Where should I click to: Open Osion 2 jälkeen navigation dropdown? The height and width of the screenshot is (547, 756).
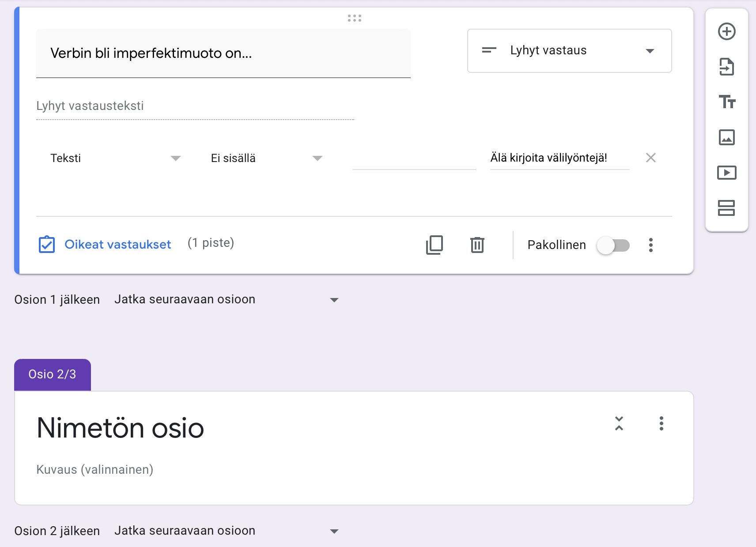point(226,531)
